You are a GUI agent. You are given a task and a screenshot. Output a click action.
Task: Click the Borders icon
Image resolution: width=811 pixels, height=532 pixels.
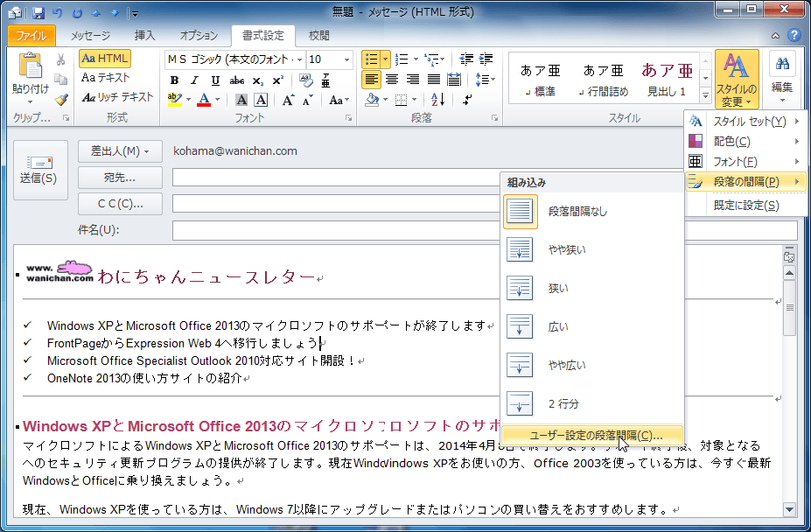[401, 100]
